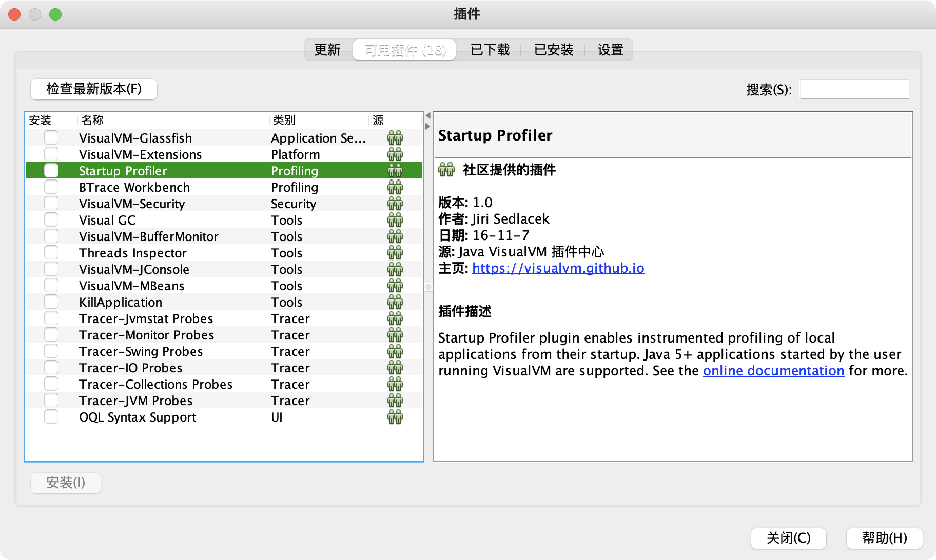Click source icon in KillApplication row
936x560 pixels.
(x=395, y=302)
